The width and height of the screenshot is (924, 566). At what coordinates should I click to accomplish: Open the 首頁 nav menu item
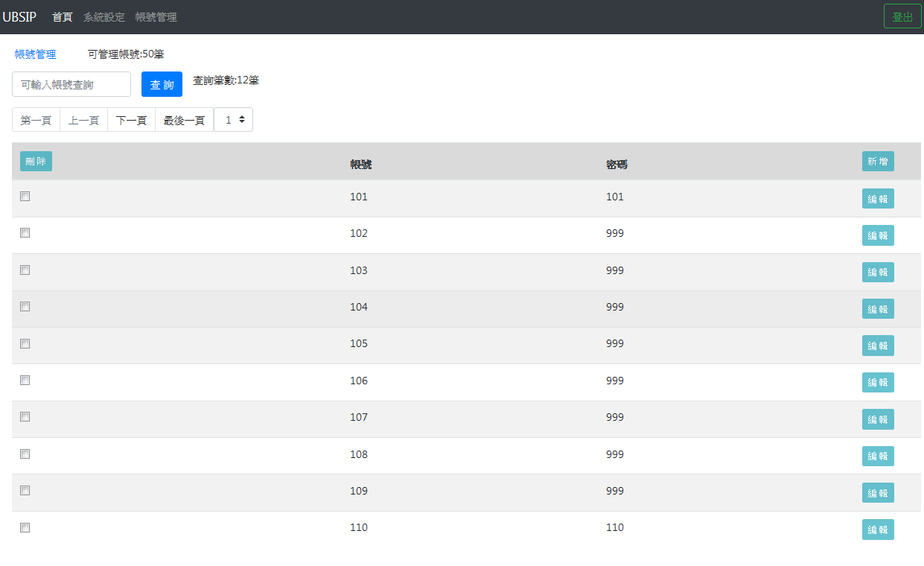[x=63, y=17]
